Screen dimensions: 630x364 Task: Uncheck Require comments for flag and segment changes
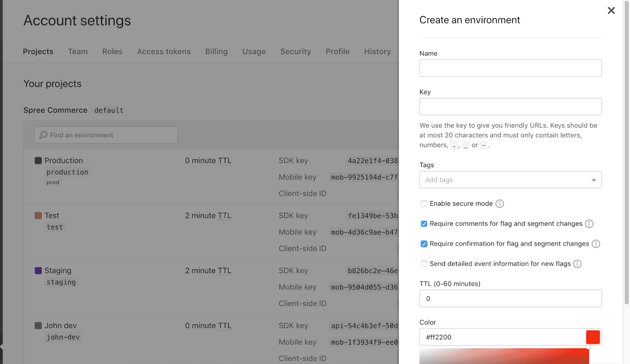(424, 224)
